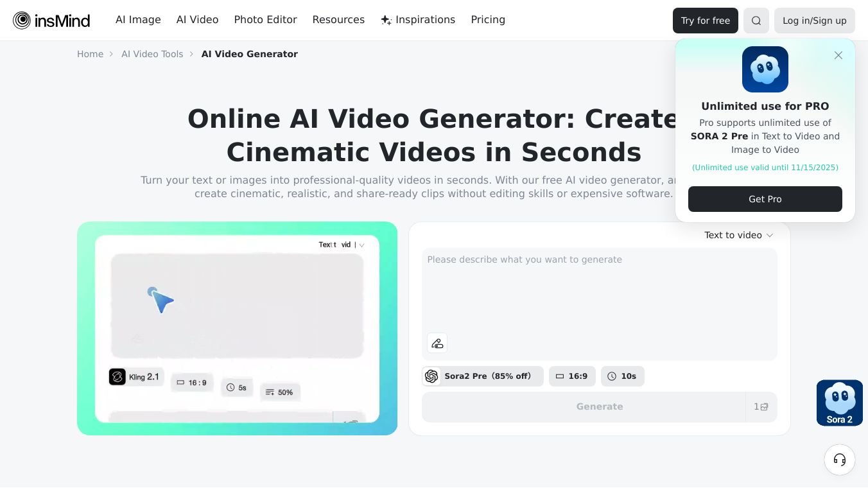Image resolution: width=868 pixels, height=488 pixels.
Task: Go to the Home breadcrumb
Action: (90, 54)
